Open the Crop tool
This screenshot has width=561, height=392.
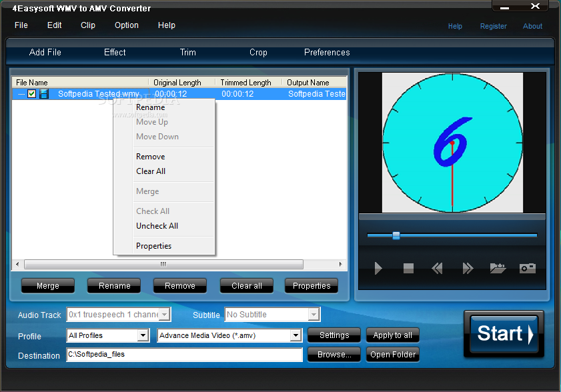(x=258, y=53)
